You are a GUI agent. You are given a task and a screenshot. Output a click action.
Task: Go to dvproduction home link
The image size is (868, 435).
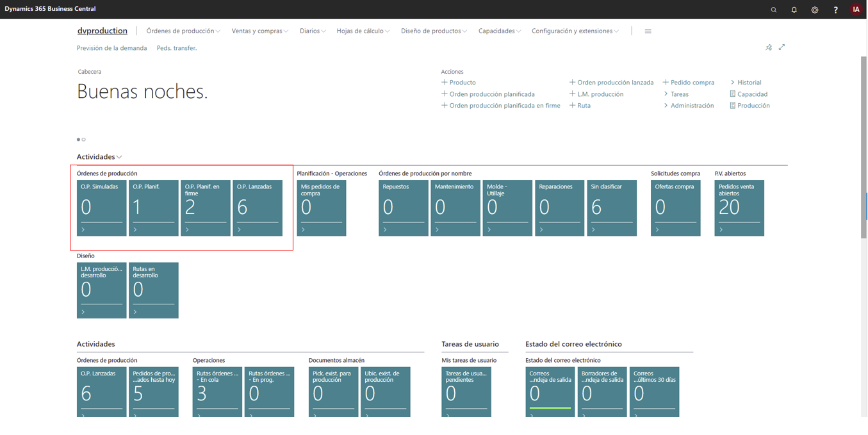[x=102, y=31]
